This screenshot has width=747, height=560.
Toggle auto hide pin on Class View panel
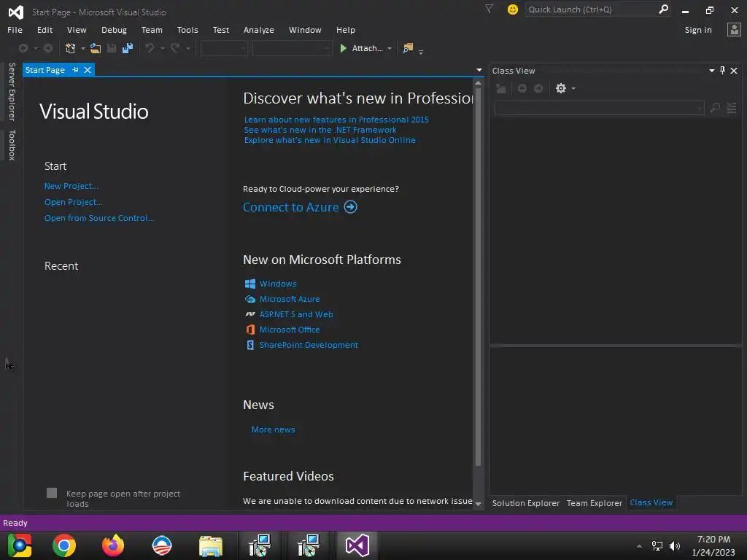click(723, 71)
